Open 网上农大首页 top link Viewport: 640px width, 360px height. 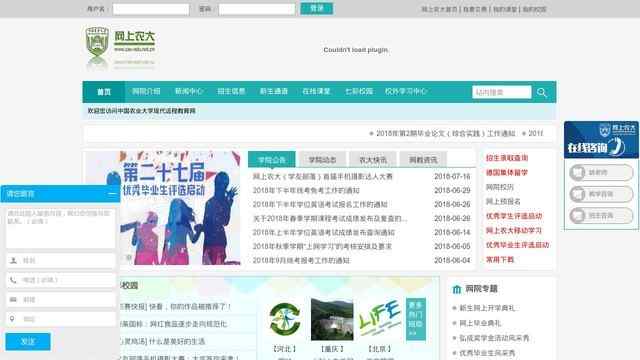pos(439,9)
